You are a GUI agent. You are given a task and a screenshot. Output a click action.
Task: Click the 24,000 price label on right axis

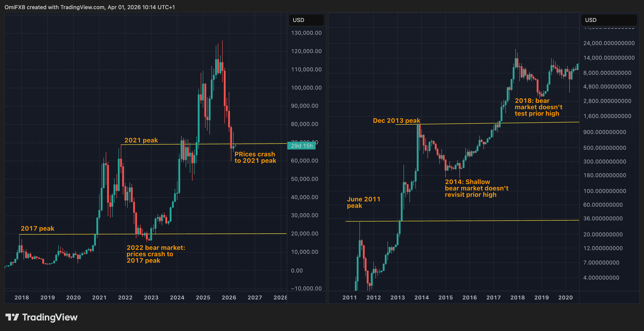(x=609, y=43)
